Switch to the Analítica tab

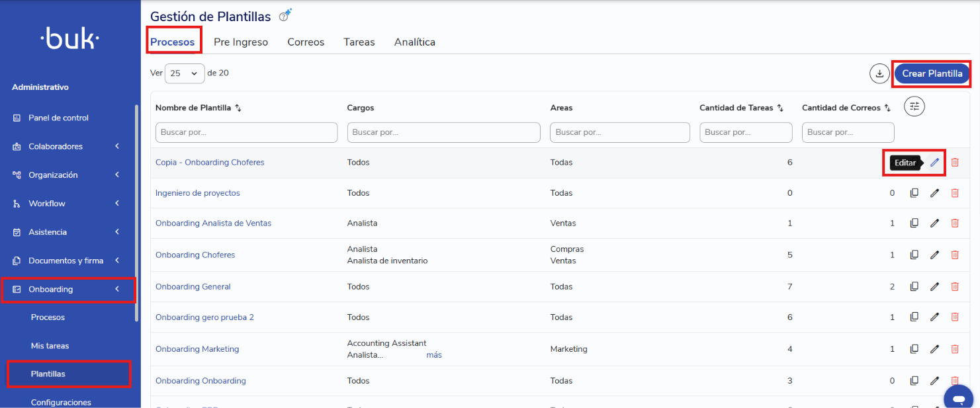[x=415, y=42]
